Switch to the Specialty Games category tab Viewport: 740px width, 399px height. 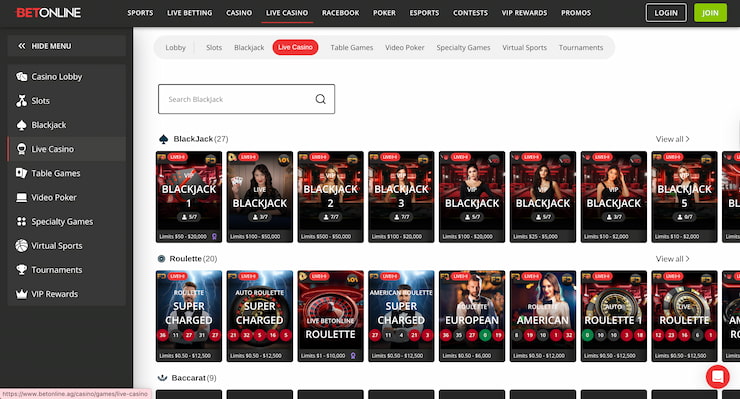tap(463, 47)
